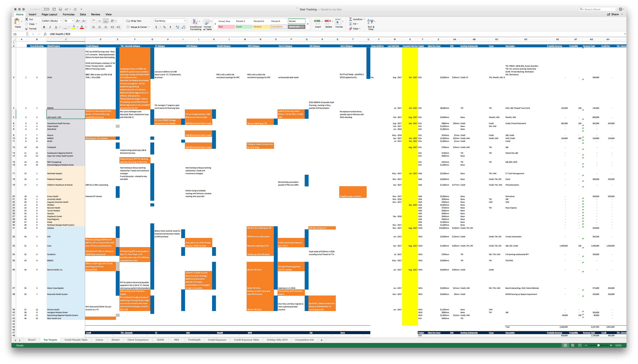Click the Conditional Formatting icon
Screen dimensions: 638x364
click(x=195, y=22)
